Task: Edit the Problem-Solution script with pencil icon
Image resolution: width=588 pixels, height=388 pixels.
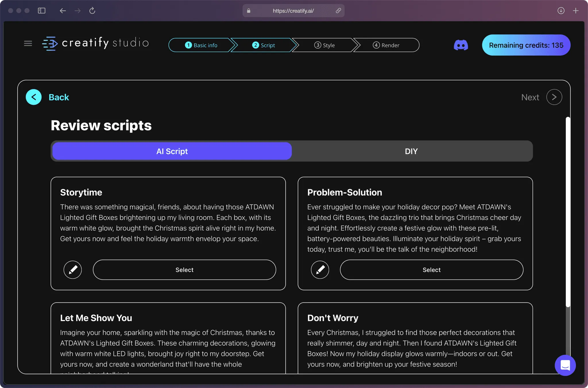Action: point(320,270)
